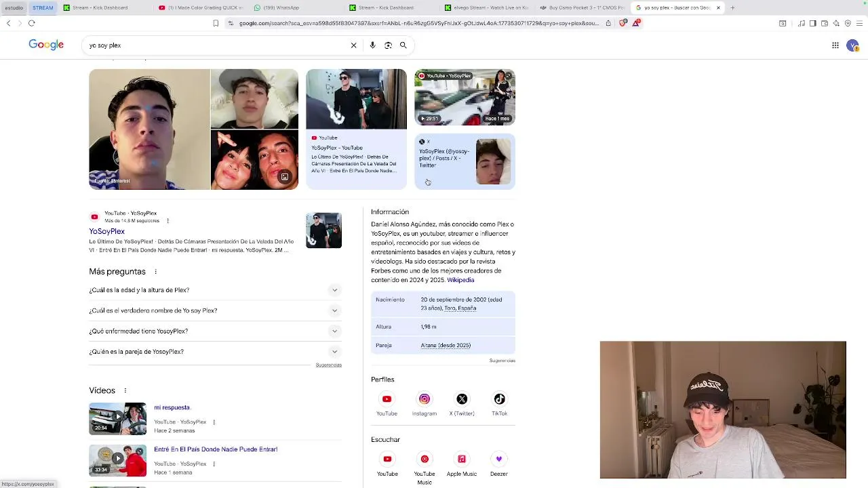The height and width of the screenshot is (488, 868).
Task: Open the share icon in address bar
Action: pyautogui.click(x=608, y=23)
